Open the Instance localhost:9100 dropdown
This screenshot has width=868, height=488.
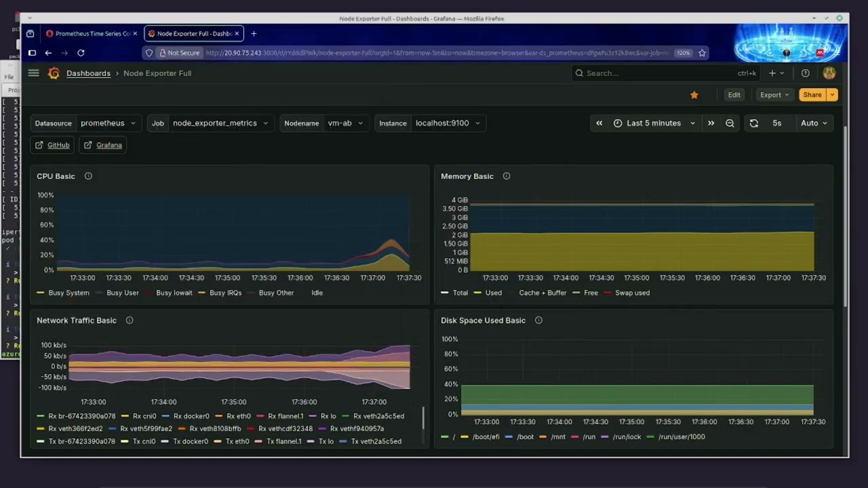click(448, 123)
